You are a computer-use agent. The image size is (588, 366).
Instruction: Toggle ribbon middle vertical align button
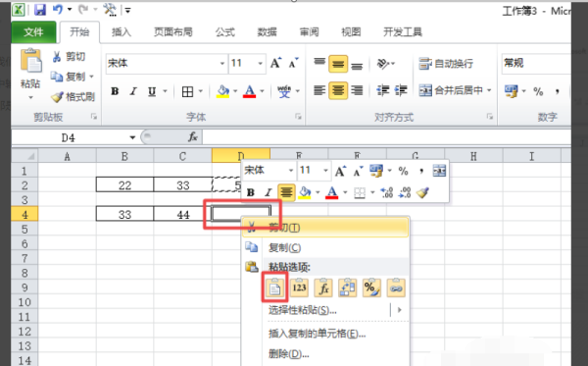(x=338, y=64)
